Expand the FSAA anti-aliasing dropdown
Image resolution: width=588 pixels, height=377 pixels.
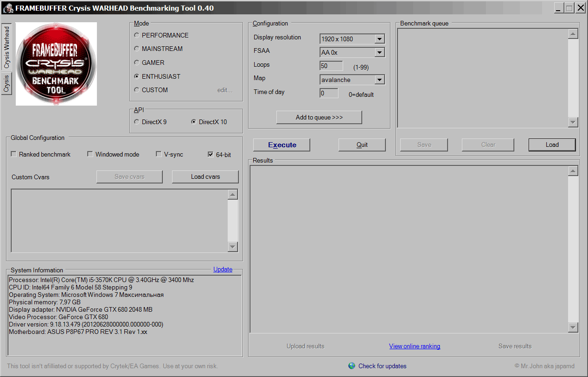point(379,52)
